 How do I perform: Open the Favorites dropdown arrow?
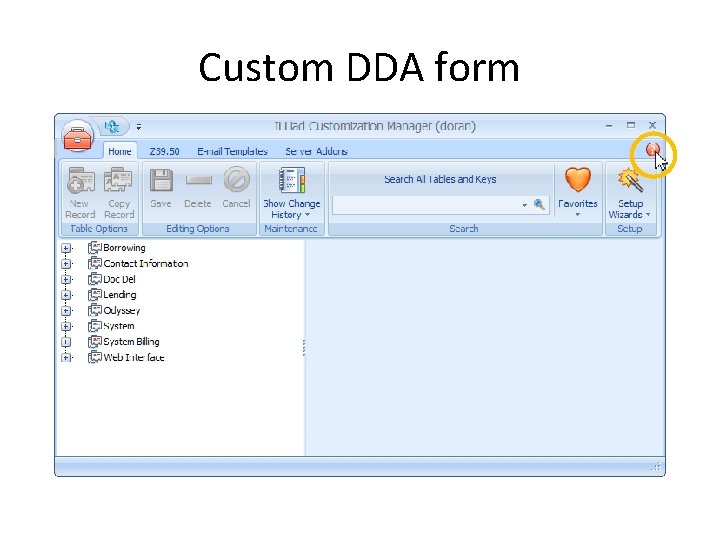tap(578, 215)
